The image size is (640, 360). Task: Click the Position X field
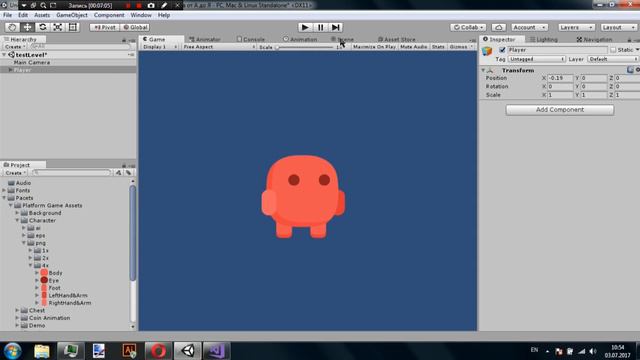[560, 78]
